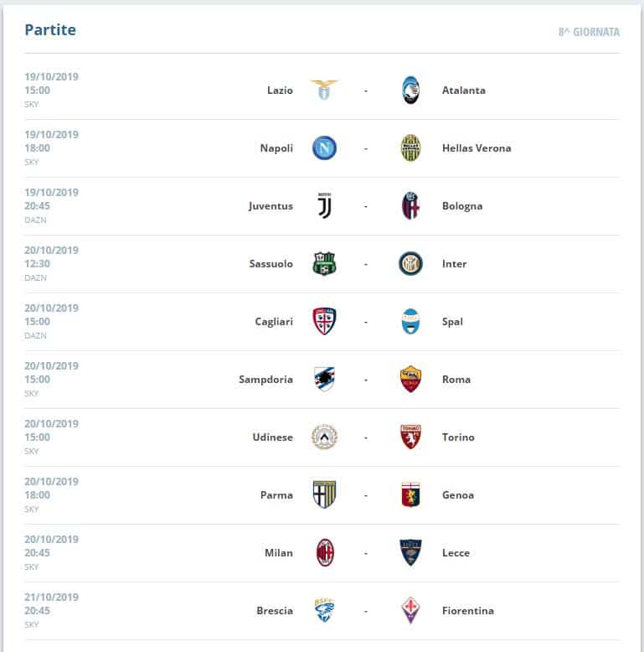Click the Torino bull crest
This screenshot has height=652, width=644.
[410, 437]
